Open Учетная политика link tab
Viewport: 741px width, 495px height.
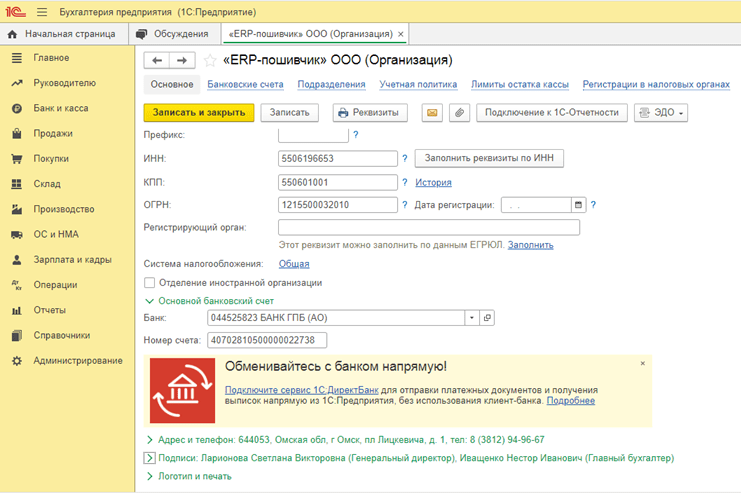pyautogui.click(x=418, y=84)
